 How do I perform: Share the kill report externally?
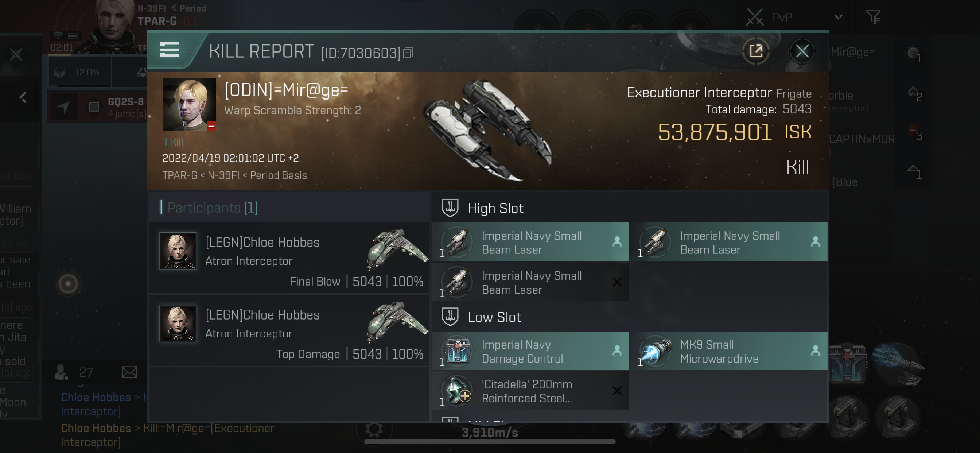click(755, 51)
